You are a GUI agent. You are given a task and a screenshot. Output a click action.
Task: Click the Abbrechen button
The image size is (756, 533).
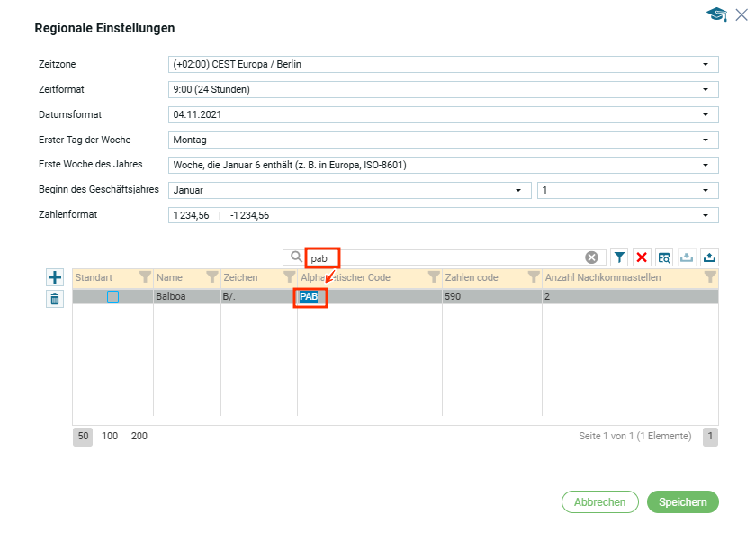[599, 502]
